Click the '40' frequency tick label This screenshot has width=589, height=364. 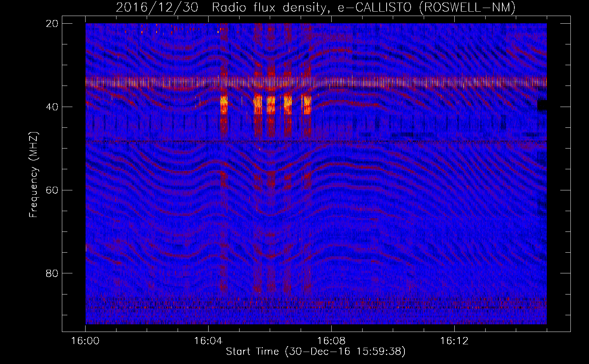pos(52,107)
